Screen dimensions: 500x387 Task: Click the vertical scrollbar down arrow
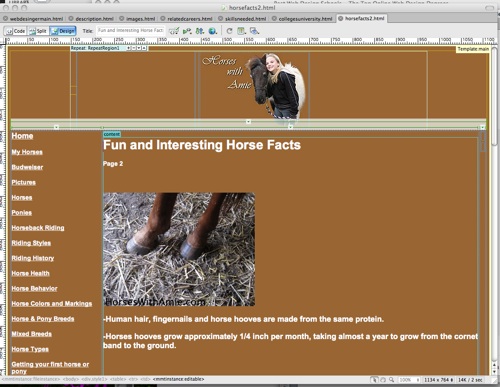pyautogui.click(x=494, y=371)
